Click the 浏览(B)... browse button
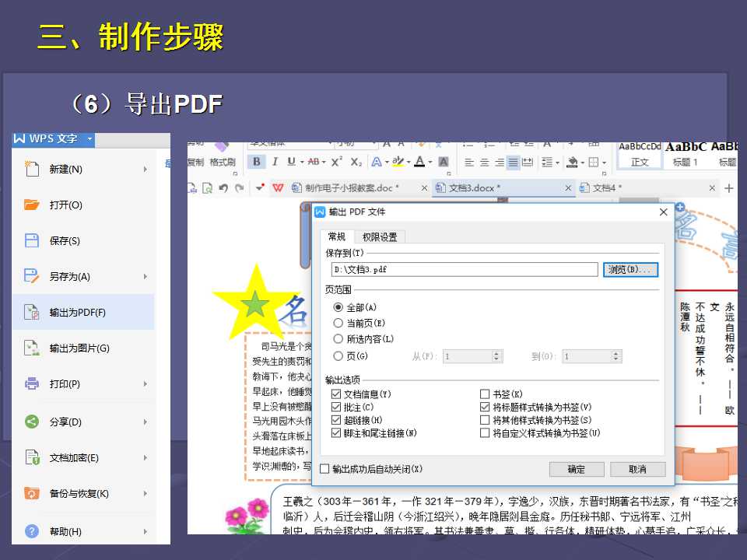Screen dimensions: 747x560 pyautogui.click(x=630, y=270)
